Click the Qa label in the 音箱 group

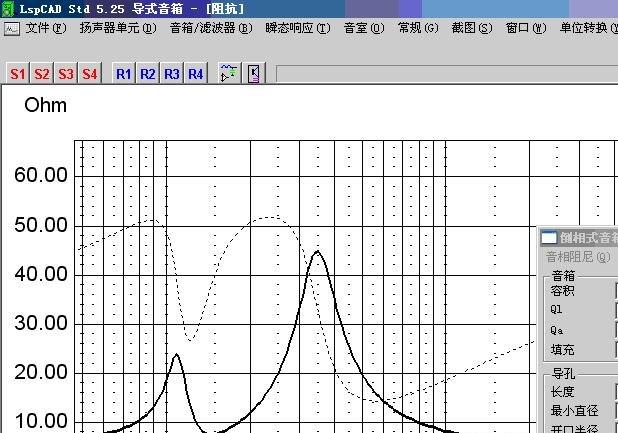(557, 330)
